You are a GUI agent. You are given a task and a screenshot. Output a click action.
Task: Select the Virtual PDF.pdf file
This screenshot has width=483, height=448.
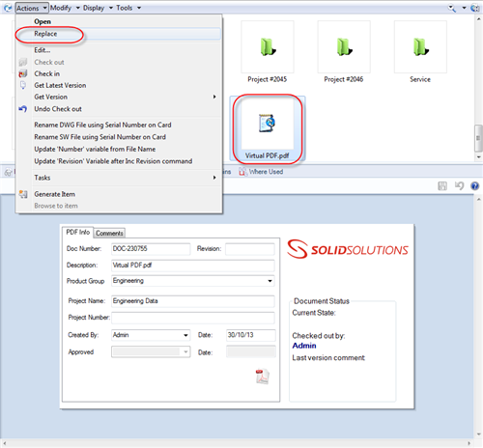[268, 128]
